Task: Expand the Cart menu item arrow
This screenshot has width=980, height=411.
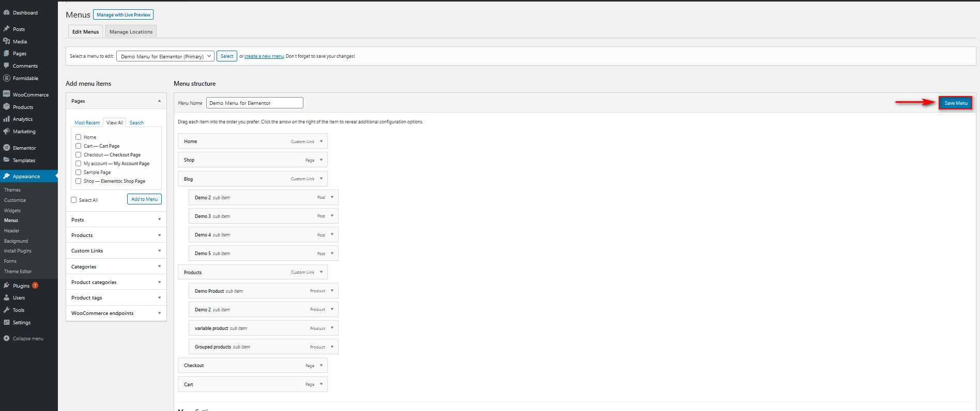Action: click(321, 384)
